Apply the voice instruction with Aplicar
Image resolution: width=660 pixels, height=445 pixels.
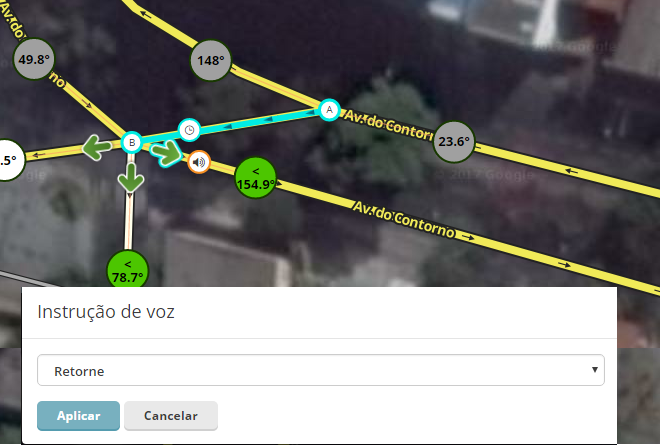pyautogui.click(x=78, y=416)
